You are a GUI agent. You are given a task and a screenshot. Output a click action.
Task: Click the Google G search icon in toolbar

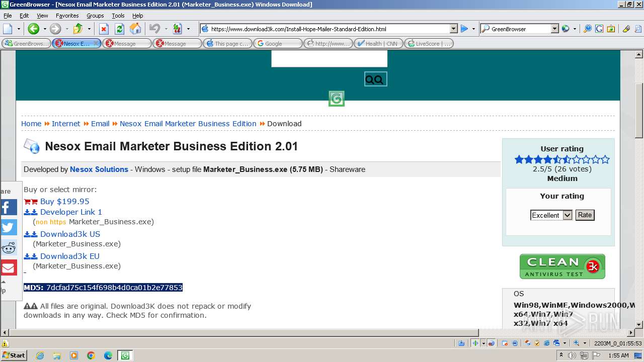(599, 29)
